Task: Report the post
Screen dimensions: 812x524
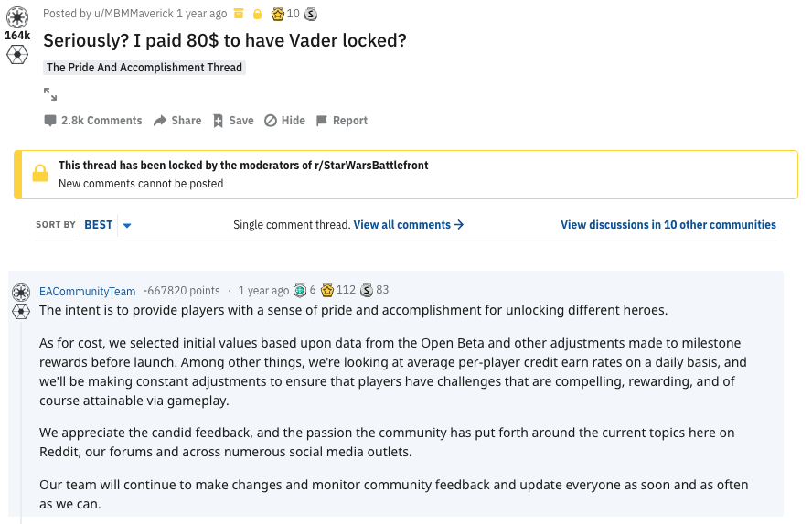Action: (x=342, y=121)
